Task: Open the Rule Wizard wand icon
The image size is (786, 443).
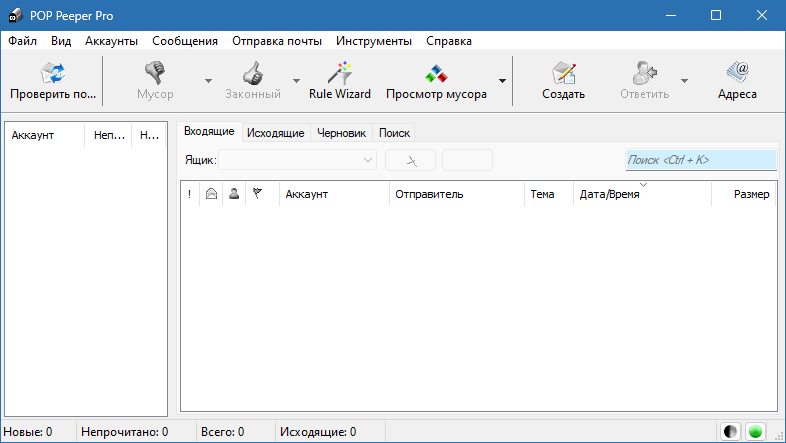Action: (x=339, y=73)
